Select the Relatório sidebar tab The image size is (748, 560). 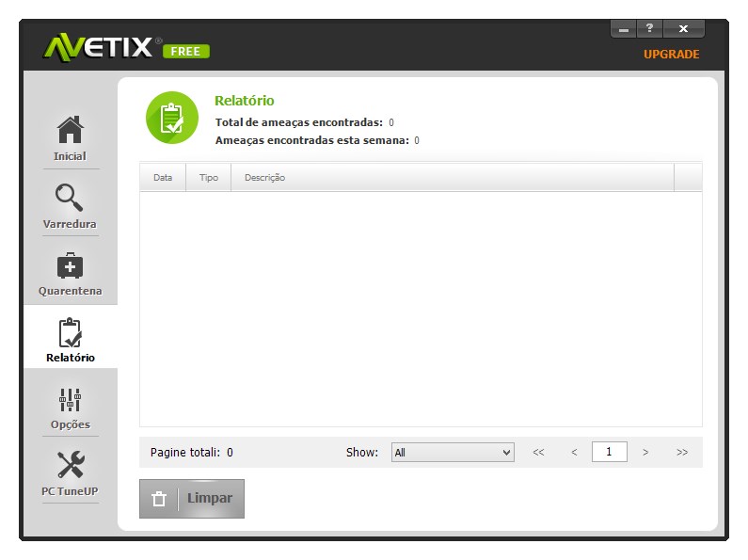click(x=71, y=339)
